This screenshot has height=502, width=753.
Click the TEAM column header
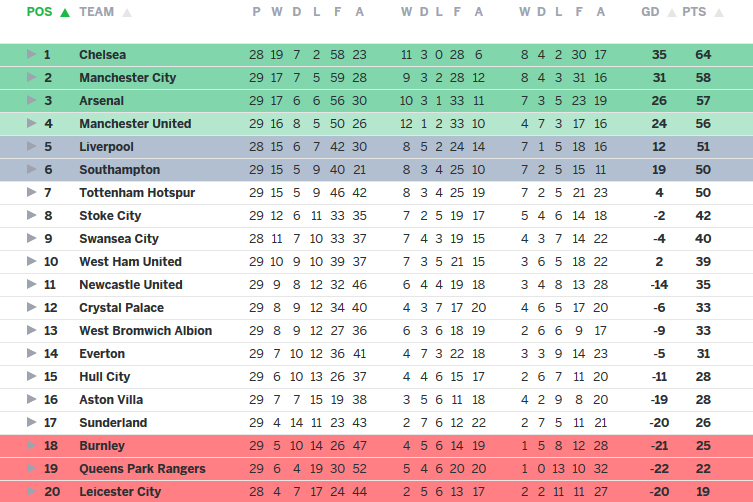pos(96,12)
